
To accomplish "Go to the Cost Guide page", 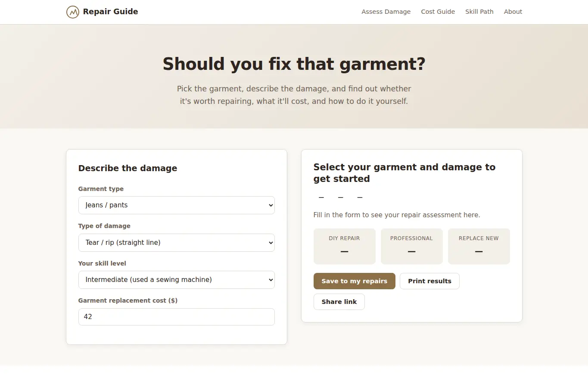I will [438, 12].
